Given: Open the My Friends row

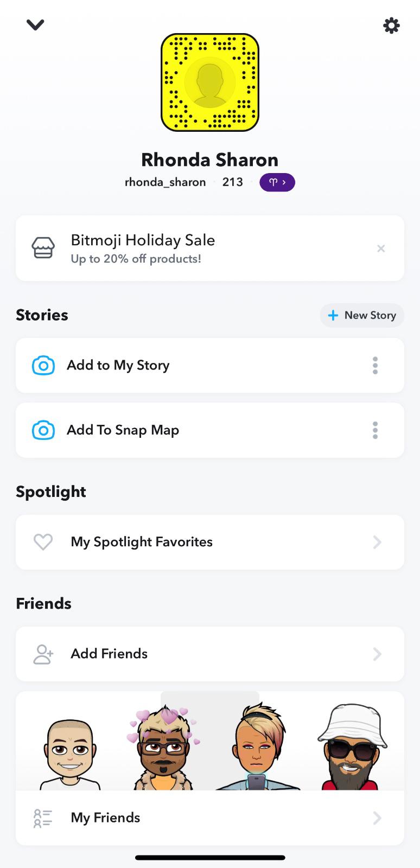Looking at the screenshot, I should pos(210,818).
